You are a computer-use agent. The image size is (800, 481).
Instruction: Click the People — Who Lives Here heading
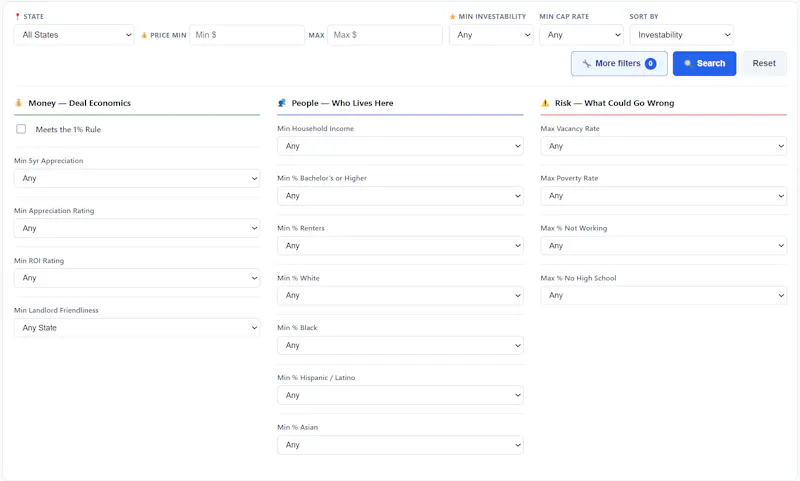click(x=342, y=103)
